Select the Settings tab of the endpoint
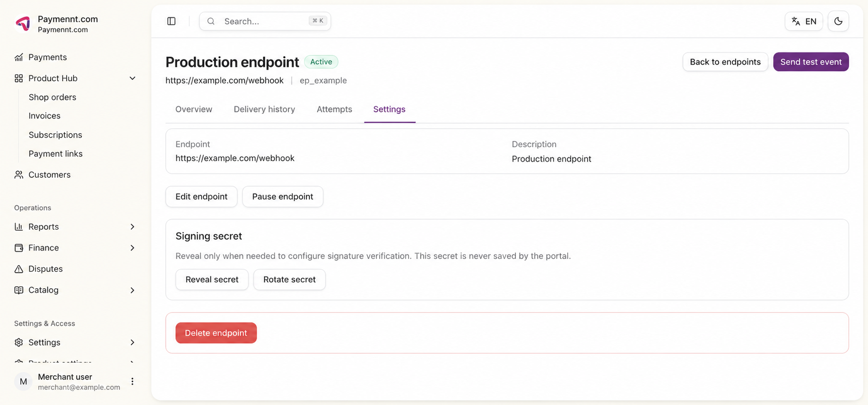The image size is (868, 405). click(x=390, y=109)
